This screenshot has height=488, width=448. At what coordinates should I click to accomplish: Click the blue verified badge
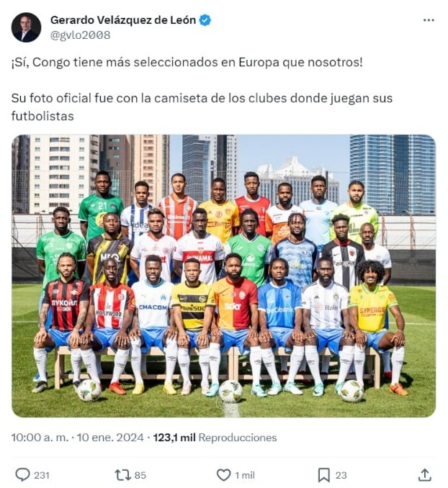tap(205, 20)
